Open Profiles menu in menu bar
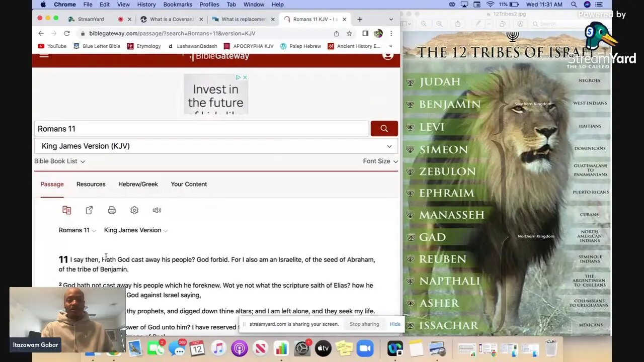Screen dimensions: 644x362 point(209,5)
